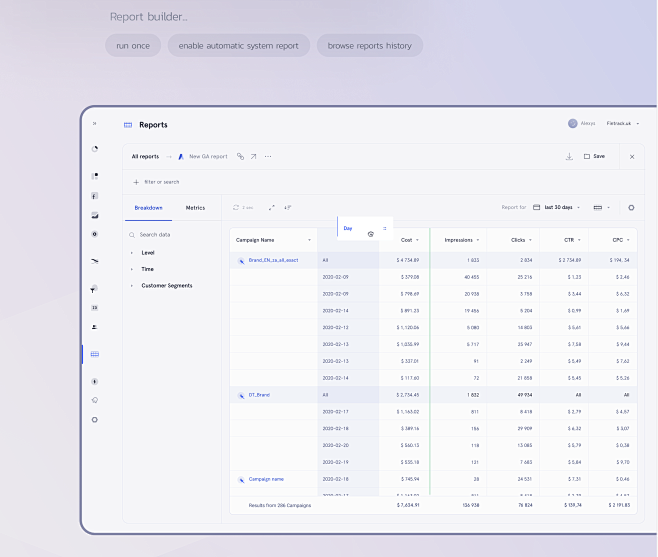Open the three-dots more options menu
The height and width of the screenshot is (557, 658).
[268, 156]
